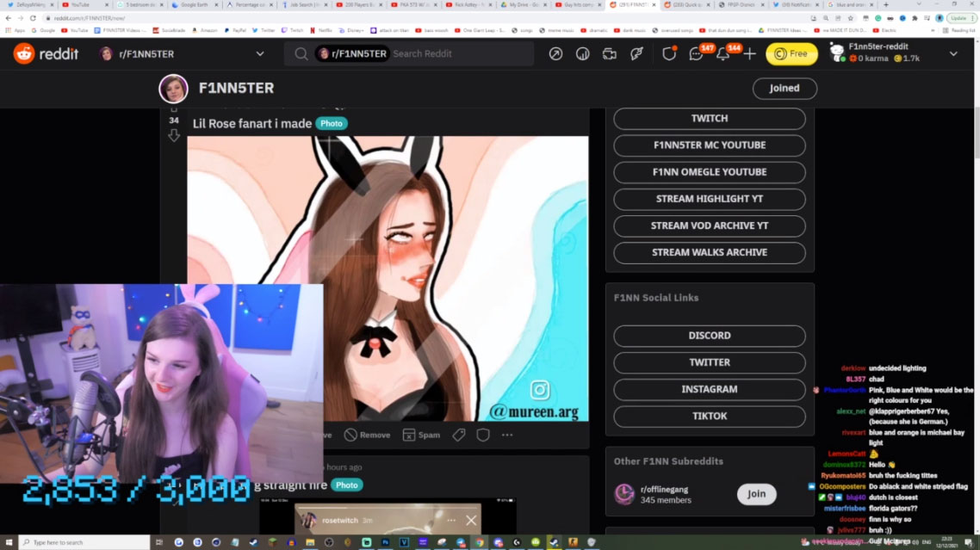Open the Popular arrow icon
This screenshot has height=550, width=980.
[555, 53]
